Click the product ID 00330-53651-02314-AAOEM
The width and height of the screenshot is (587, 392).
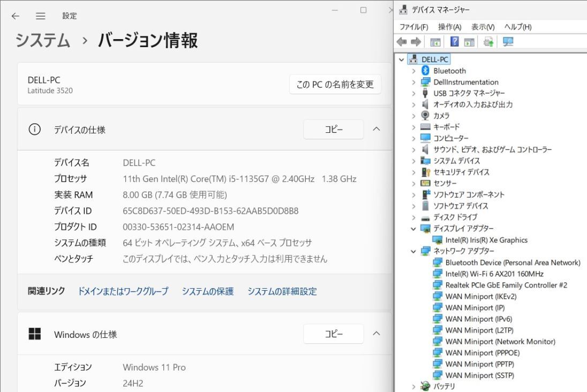point(178,227)
